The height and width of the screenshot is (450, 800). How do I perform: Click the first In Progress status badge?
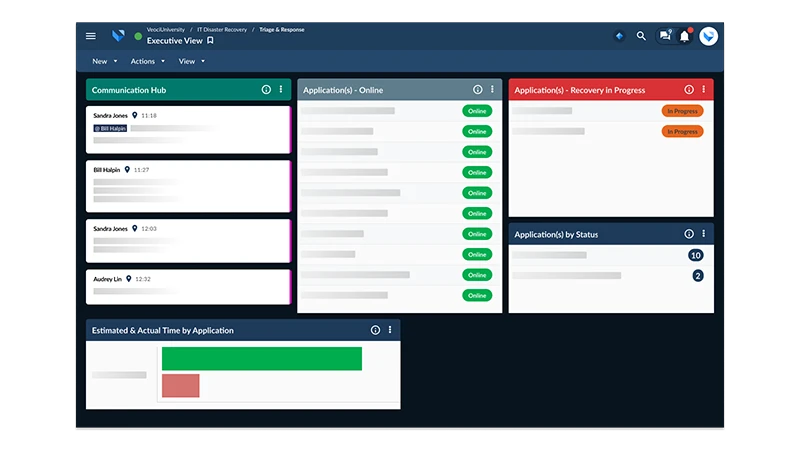tap(682, 111)
